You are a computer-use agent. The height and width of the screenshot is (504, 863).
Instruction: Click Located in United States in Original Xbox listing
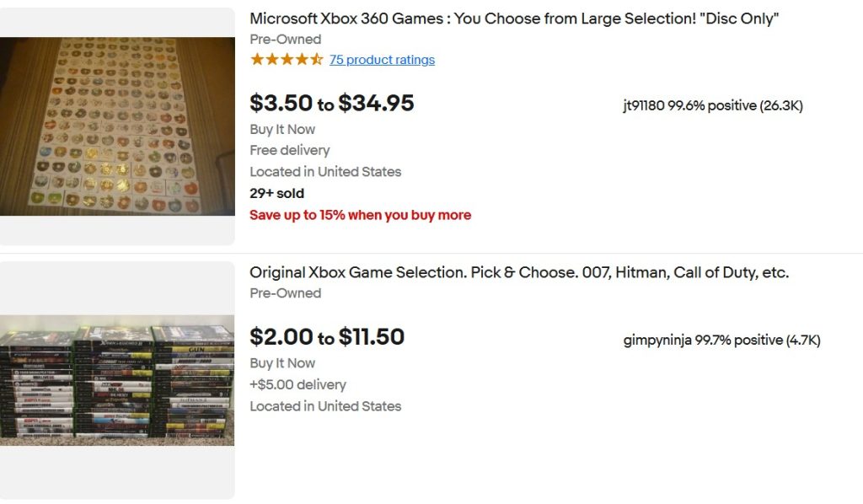(x=325, y=406)
